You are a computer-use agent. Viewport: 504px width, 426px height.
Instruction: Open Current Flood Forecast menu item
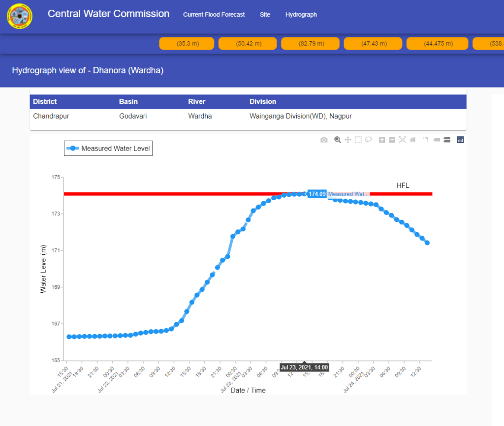(214, 15)
